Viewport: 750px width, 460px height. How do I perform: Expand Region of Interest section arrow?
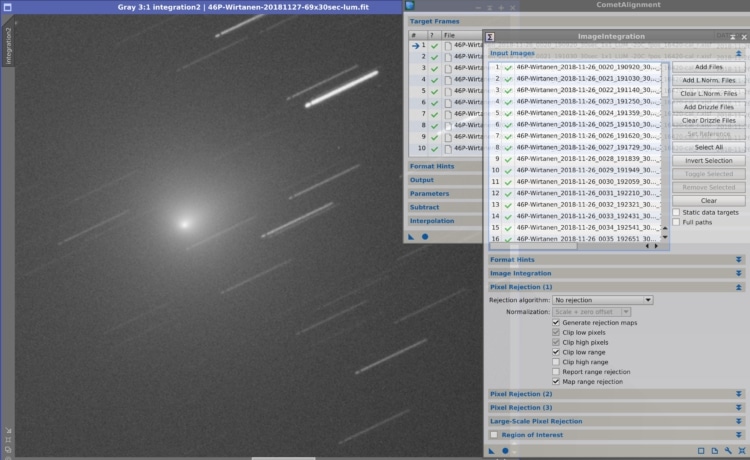pos(739,435)
